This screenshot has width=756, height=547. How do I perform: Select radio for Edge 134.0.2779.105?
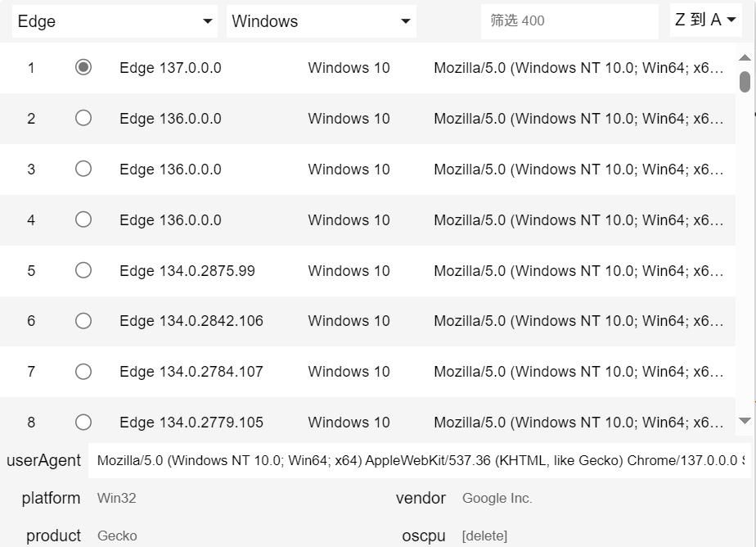[x=83, y=423]
